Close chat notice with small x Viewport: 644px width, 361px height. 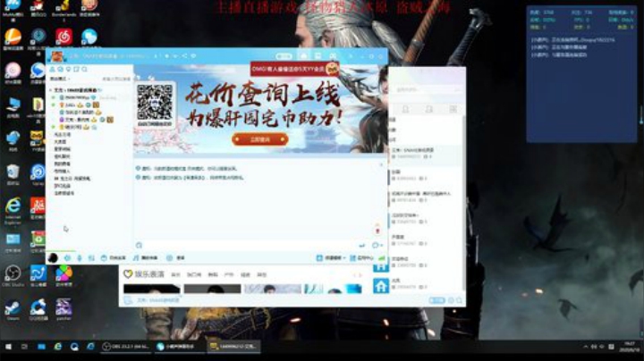click(x=381, y=164)
